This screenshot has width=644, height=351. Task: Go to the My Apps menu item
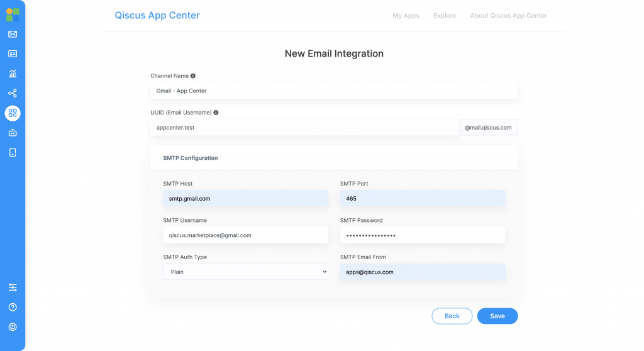(x=406, y=16)
